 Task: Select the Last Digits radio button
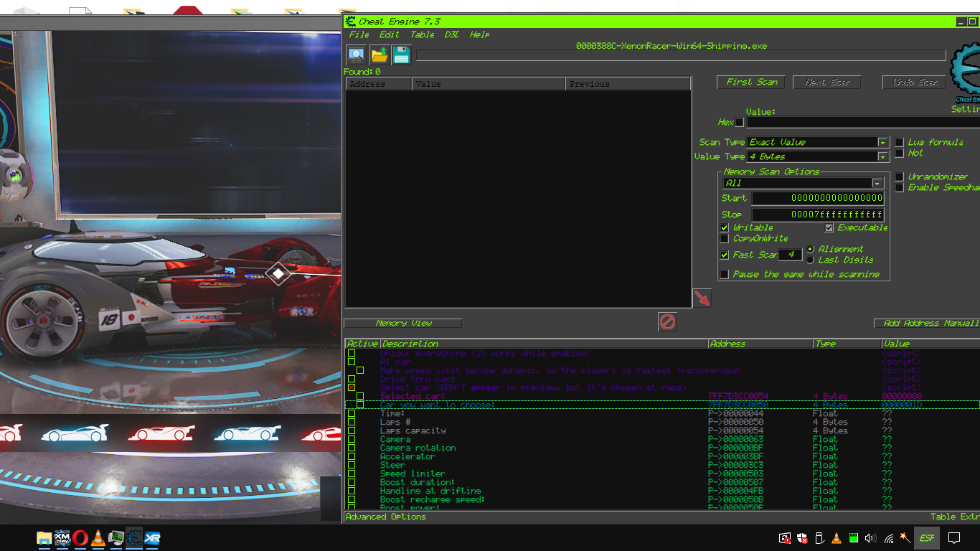pyautogui.click(x=811, y=260)
